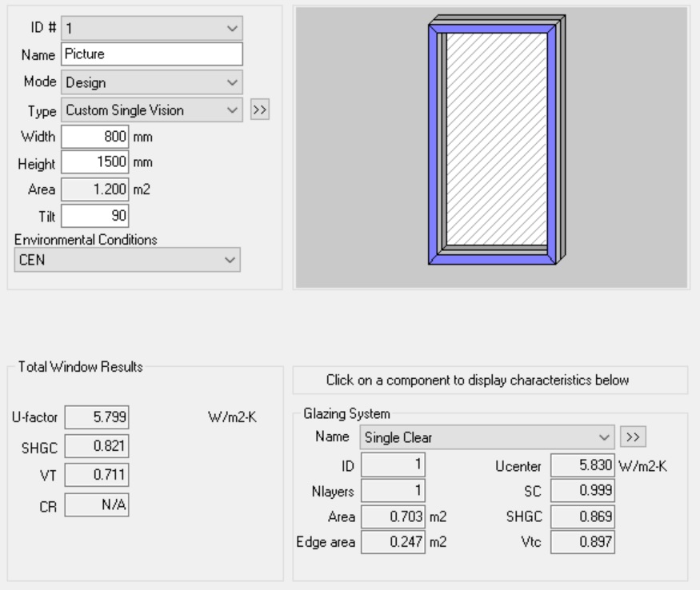Click the Ucenter value field
Image resolution: width=700 pixels, height=590 pixels.
point(582,465)
